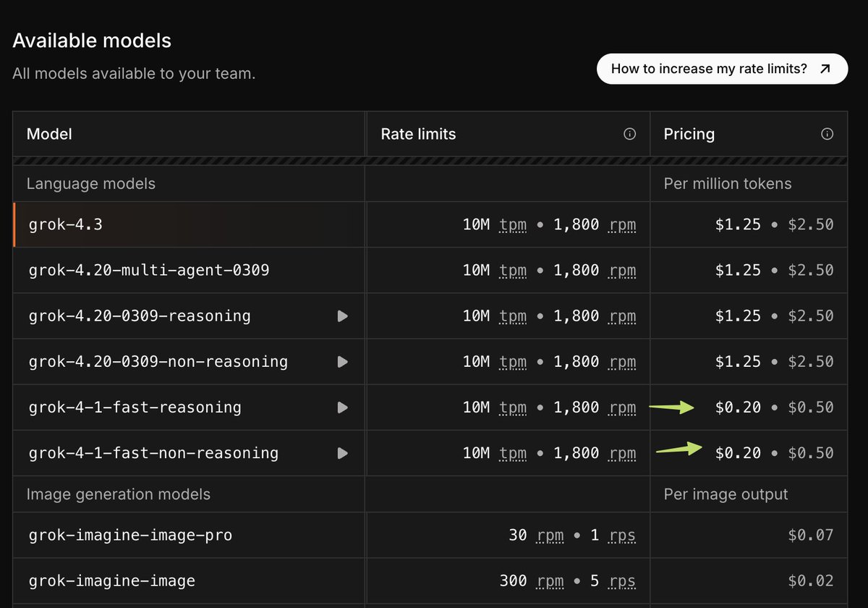Click the 'Available models' heading

coord(92,41)
